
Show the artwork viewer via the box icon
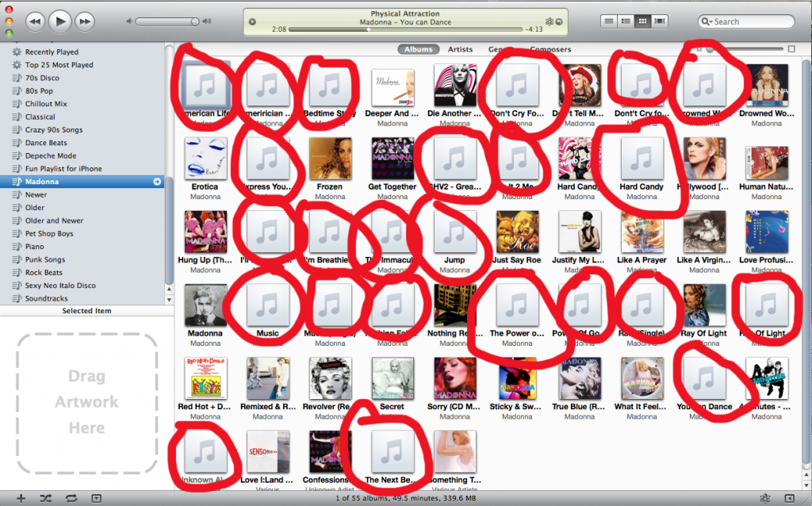(97, 498)
